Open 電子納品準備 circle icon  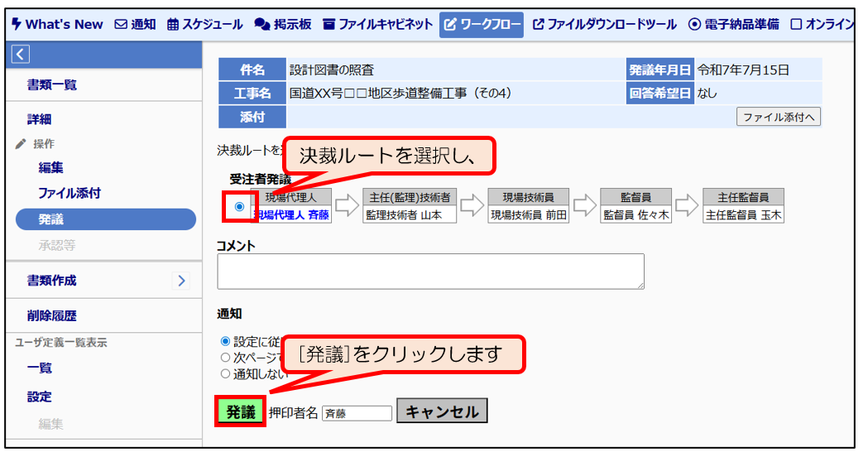click(694, 25)
